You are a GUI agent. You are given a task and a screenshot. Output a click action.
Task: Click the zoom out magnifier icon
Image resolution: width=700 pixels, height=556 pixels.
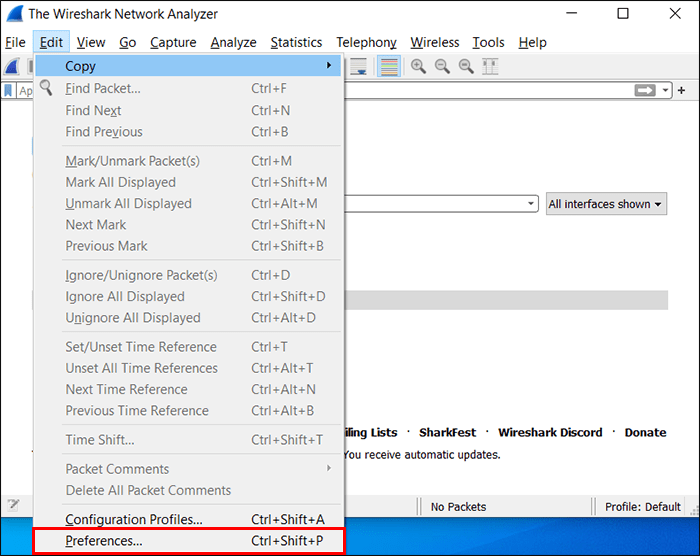(x=442, y=67)
